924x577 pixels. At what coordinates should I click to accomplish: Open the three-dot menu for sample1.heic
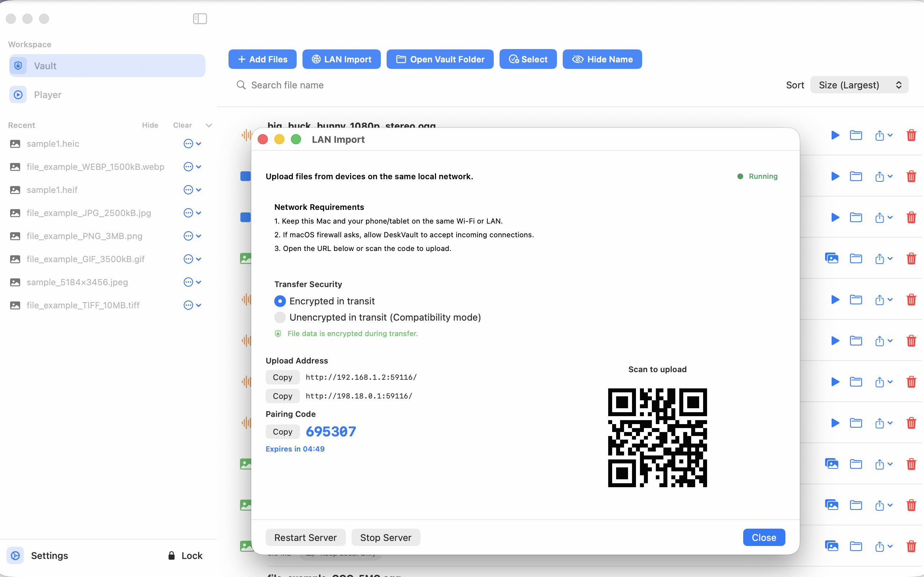click(x=188, y=144)
